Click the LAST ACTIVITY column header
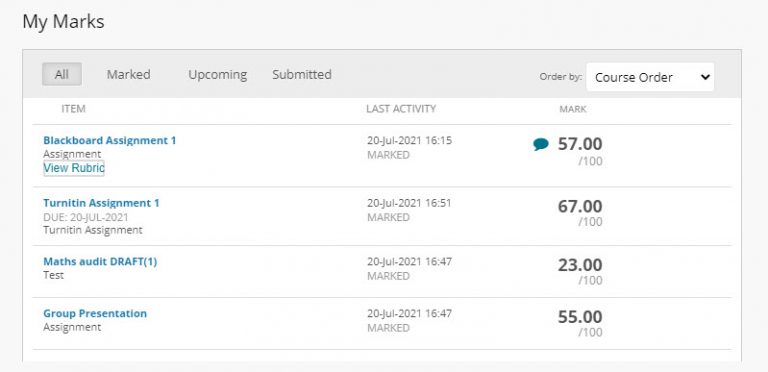768x372 pixels. point(401,109)
